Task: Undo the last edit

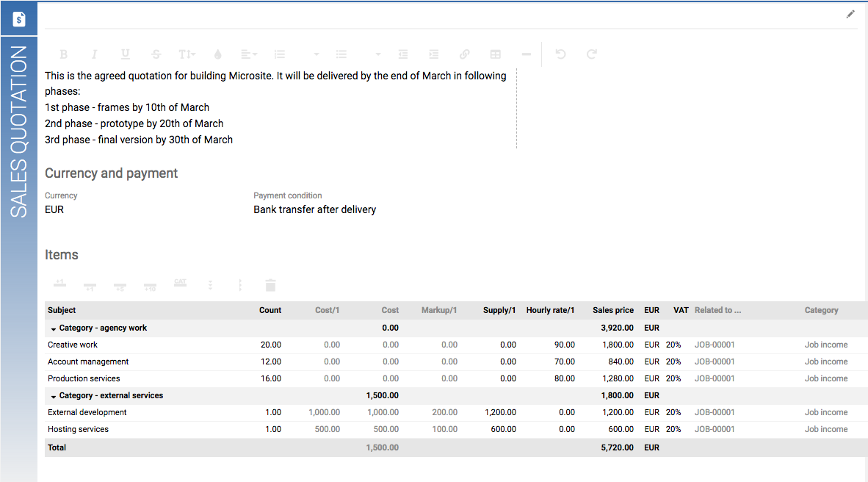Action: 561,54
